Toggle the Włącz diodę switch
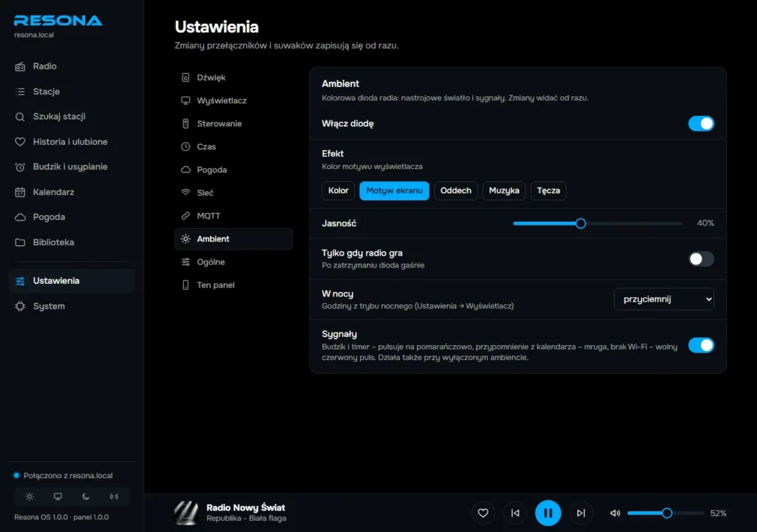The height and width of the screenshot is (532, 757). point(701,123)
